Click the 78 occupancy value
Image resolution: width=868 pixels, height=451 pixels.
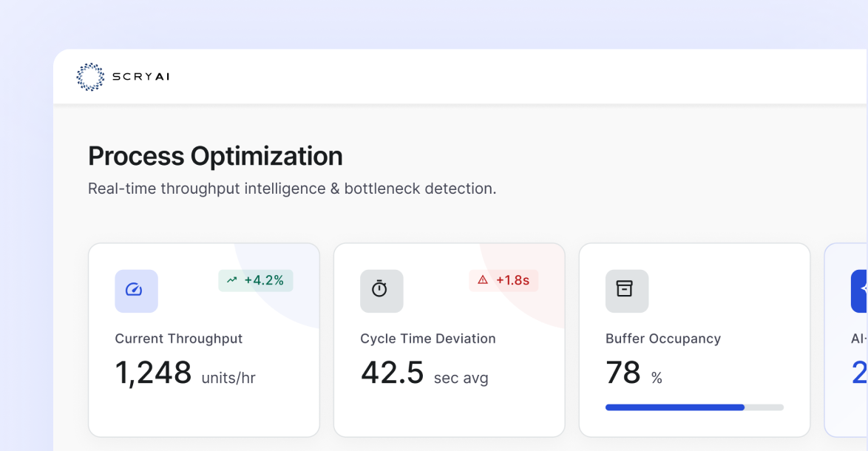click(x=623, y=373)
